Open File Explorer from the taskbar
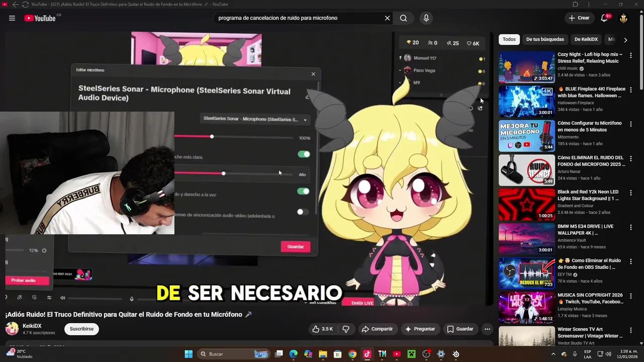 [323, 354]
